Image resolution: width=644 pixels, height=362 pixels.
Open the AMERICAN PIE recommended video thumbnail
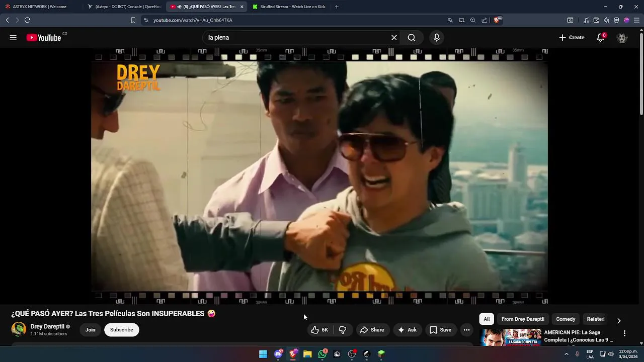[511, 337]
